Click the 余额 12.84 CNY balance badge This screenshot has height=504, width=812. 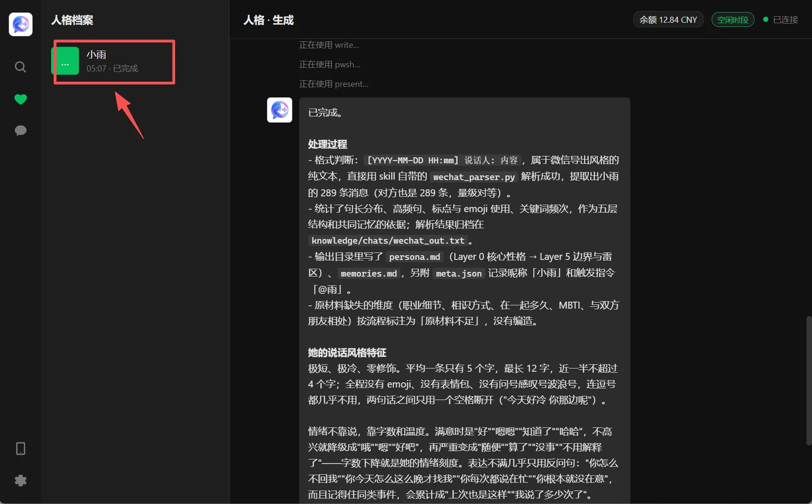(x=668, y=20)
